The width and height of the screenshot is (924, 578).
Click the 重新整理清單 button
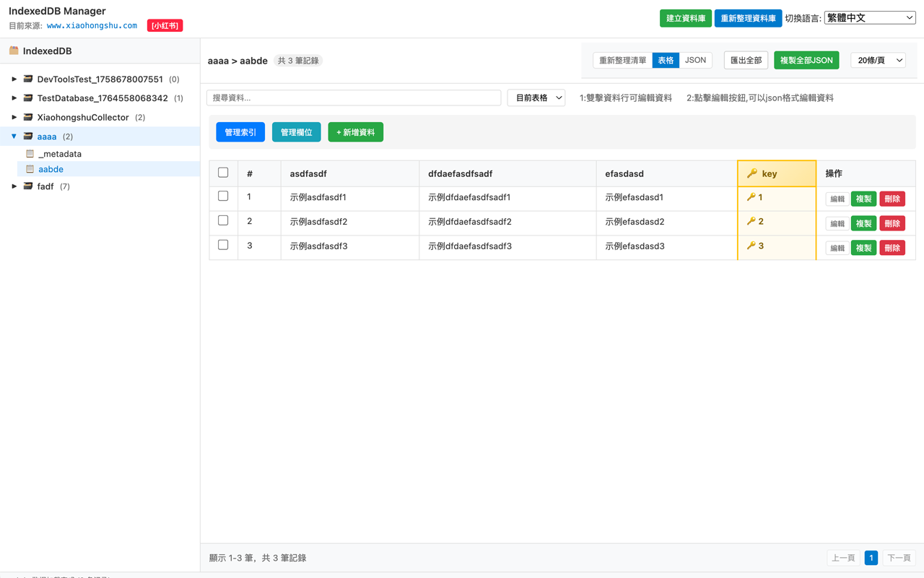pyautogui.click(x=623, y=61)
